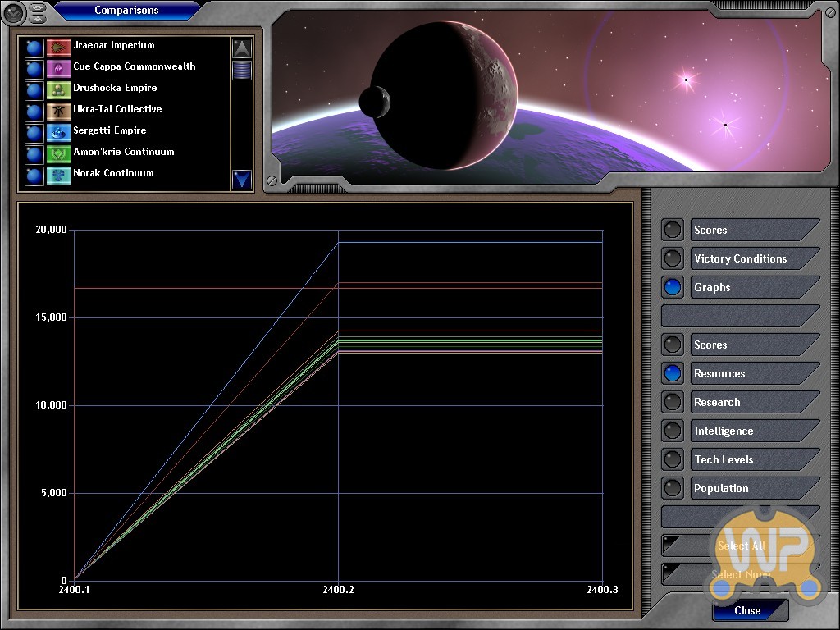
Task: Click lower small oval button beside Comparisons title
Action: pyautogui.click(x=38, y=17)
